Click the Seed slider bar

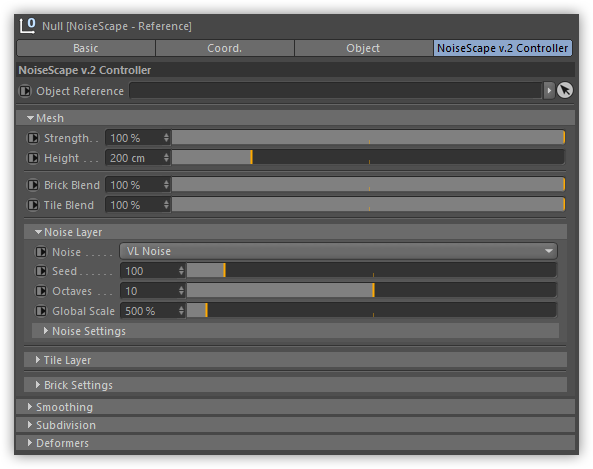pyautogui.click(x=372, y=270)
